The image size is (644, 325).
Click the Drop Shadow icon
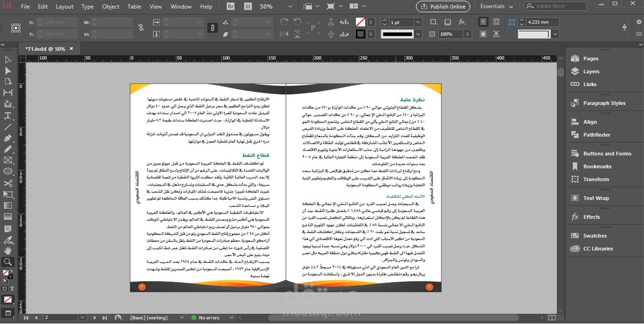pyautogui.click(x=448, y=22)
